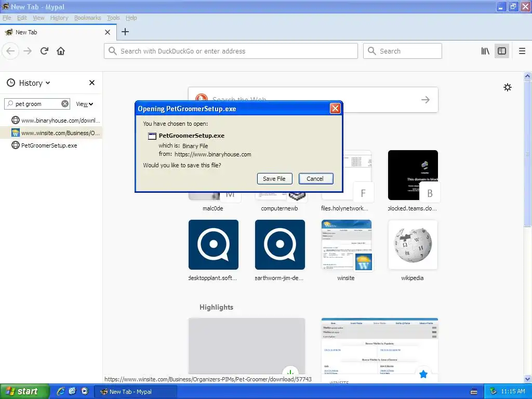Open the winsite highlight card thumbnail
This screenshot has width=532, height=399.
(380, 346)
